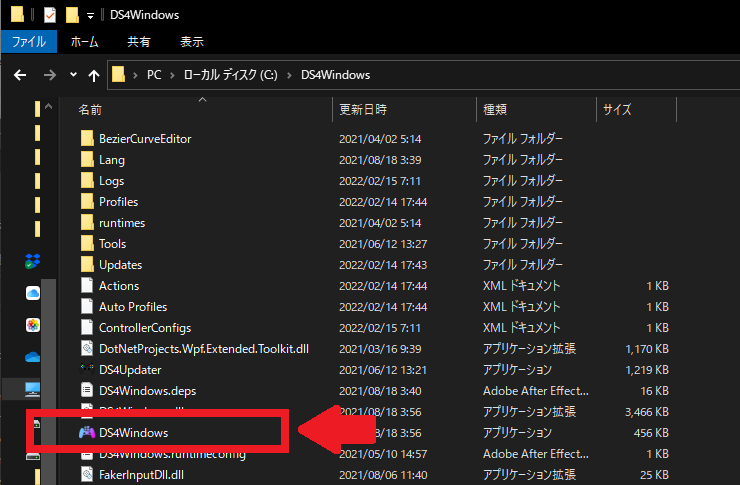Select the DS4Windows controller application icon
Image resolution: width=740 pixels, height=485 pixels.
click(x=87, y=432)
